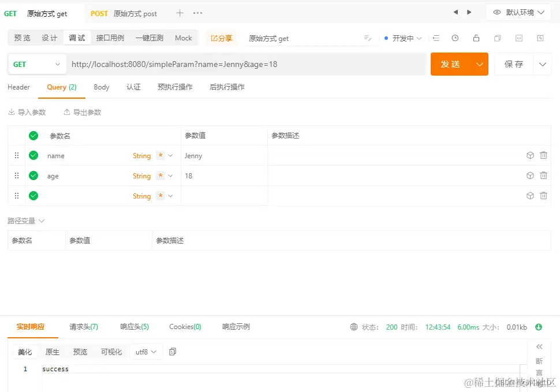
Task: Click cube icon in the empty parameter row
Action: (530, 196)
